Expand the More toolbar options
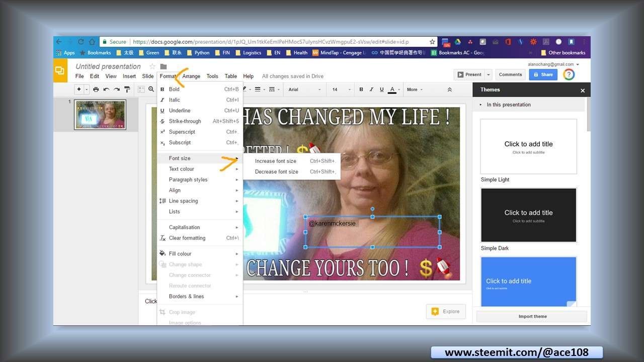The width and height of the screenshot is (644, 362). click(x=415, y=89)
